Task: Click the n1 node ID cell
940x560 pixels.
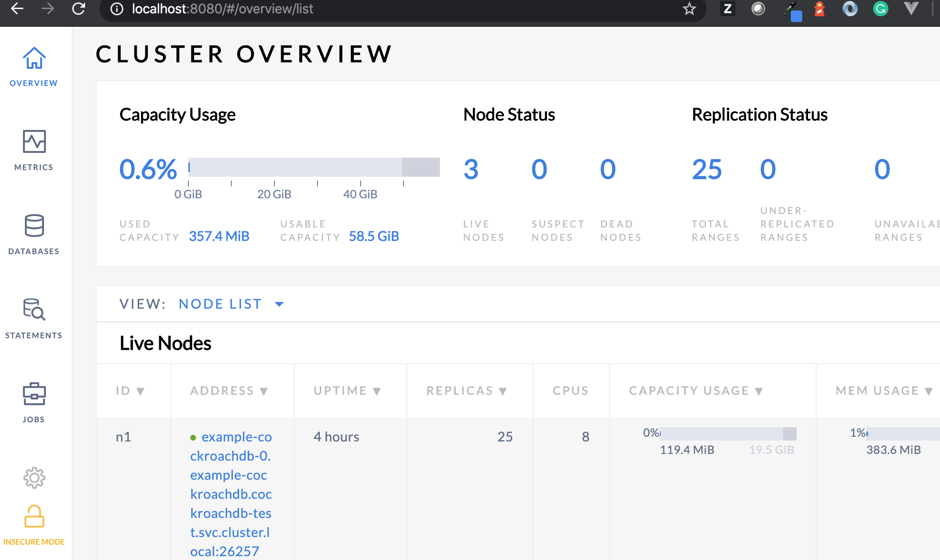Action: (x=123, y=437)
